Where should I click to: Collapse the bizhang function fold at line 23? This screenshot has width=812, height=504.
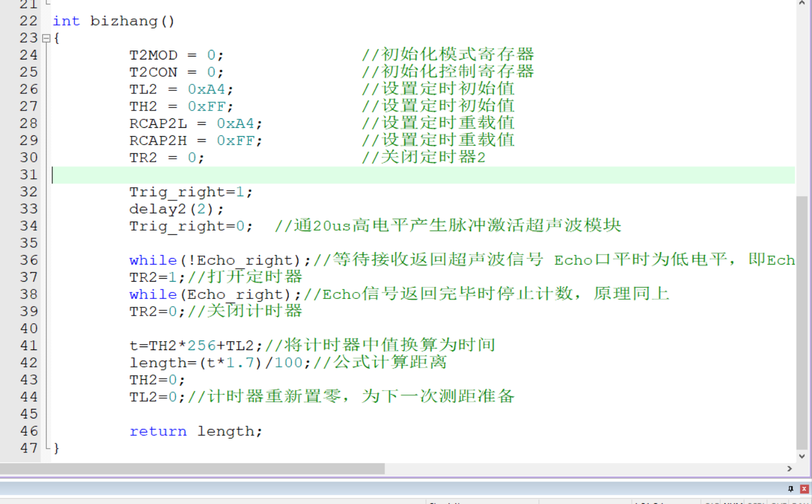(46, 39)
